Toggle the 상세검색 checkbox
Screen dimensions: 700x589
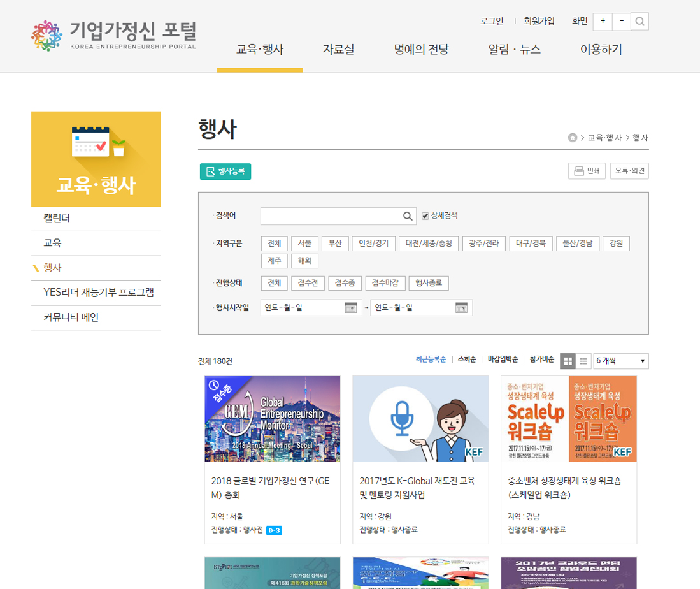tap(425, 216)
